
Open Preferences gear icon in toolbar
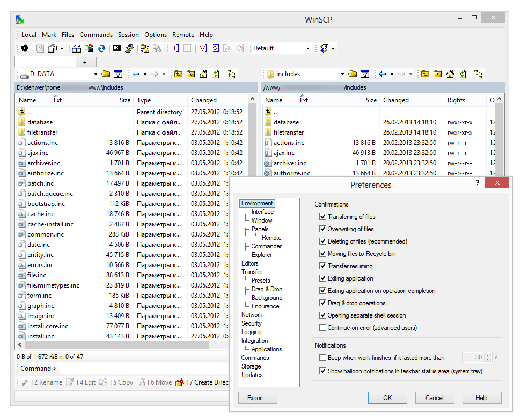point(25,48)
